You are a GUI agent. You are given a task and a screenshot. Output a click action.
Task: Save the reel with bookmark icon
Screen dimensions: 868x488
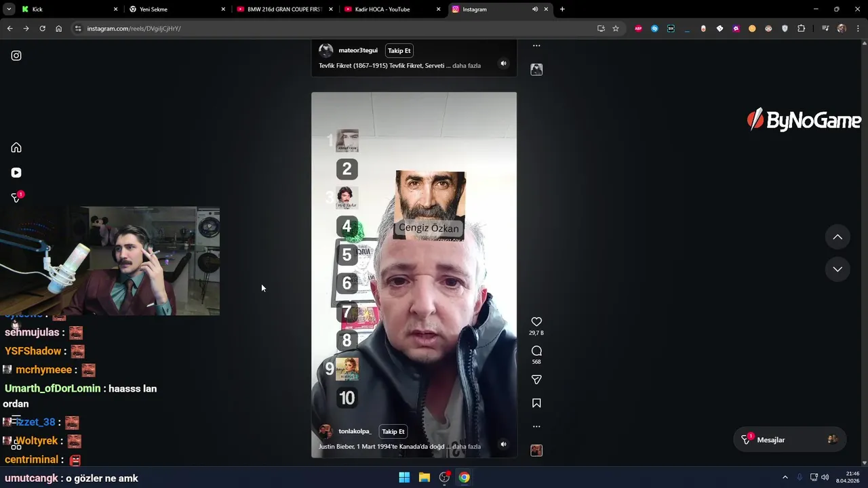pyautogui.click(x=536, y=403)
